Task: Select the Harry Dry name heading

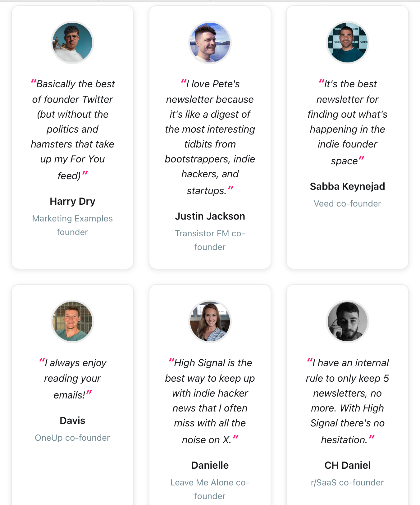Action: [72, 201]
